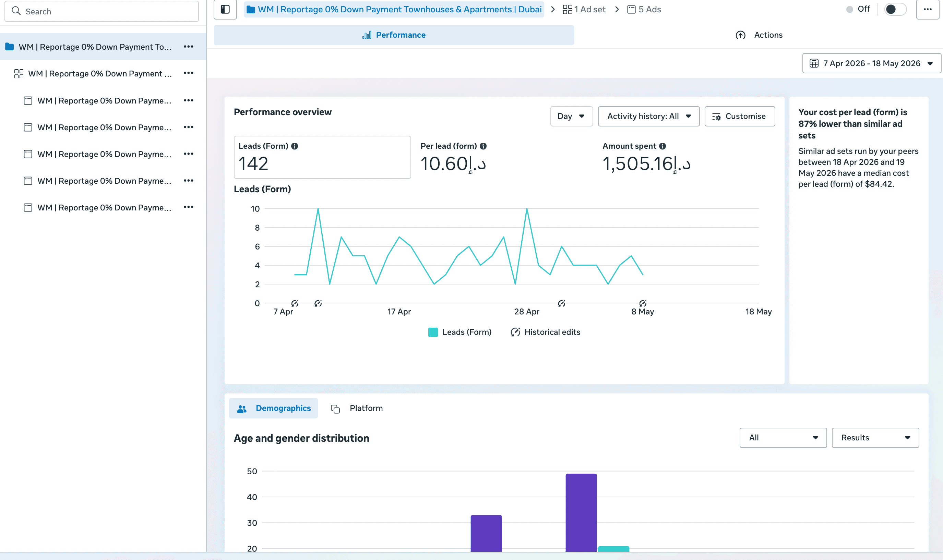Open more options for second ad row
The width and height of the screenshot is (943, 560).
coord(188,127)
